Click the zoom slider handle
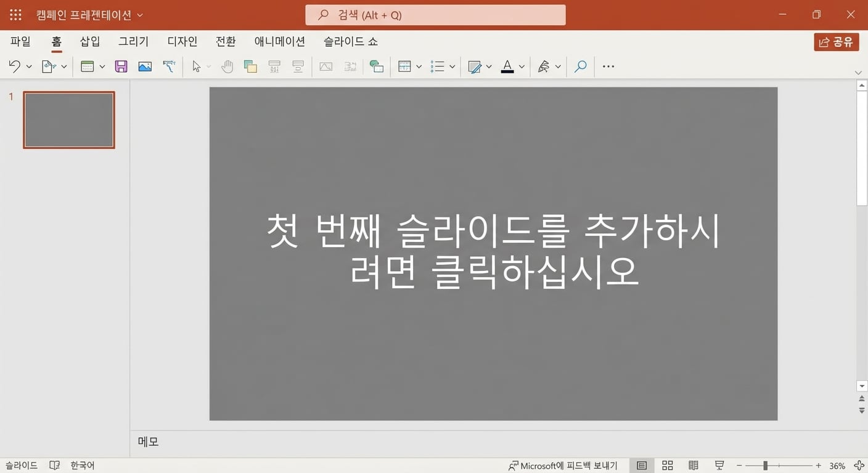868x473 pixels. point(765,466)
